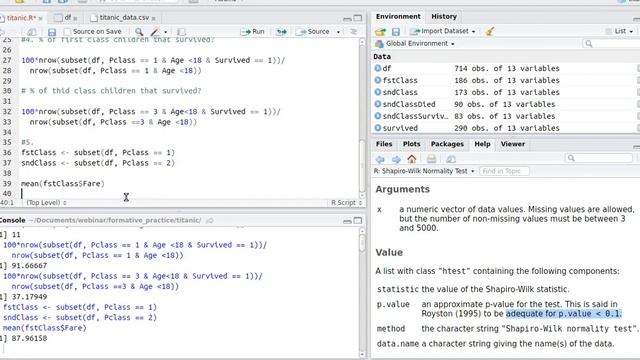This screenshot has height=360, width=640.
Task: Open the Import Dataset dropdown
Action: tap(443, 31)
